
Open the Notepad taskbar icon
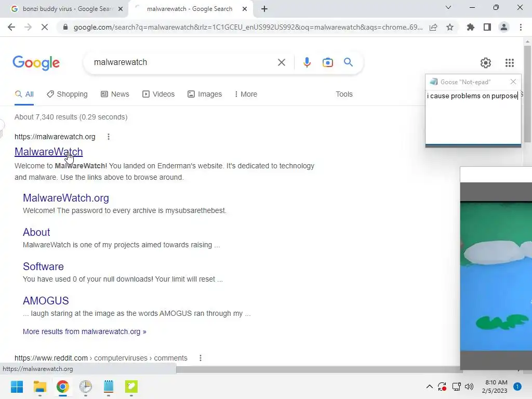(109, 387)
